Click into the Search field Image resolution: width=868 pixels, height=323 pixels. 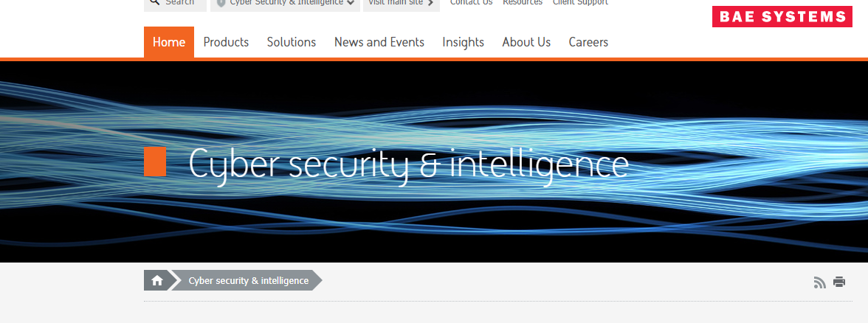(x=175, y=3)
